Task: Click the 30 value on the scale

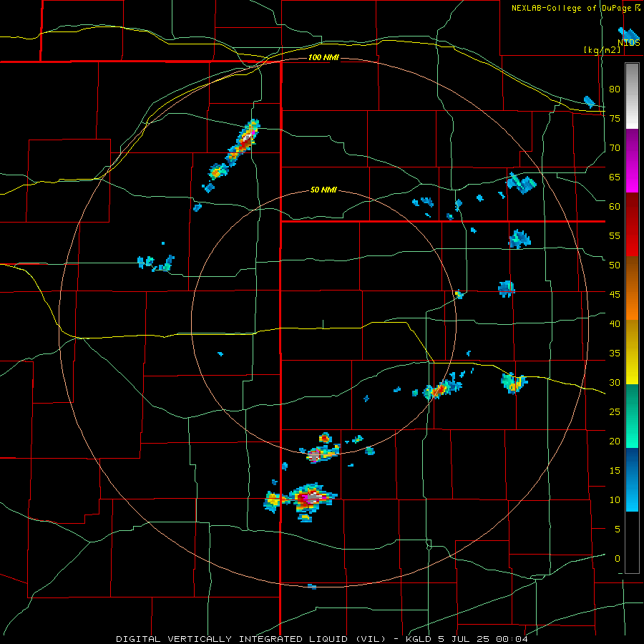Action: (x=615, y=382)
